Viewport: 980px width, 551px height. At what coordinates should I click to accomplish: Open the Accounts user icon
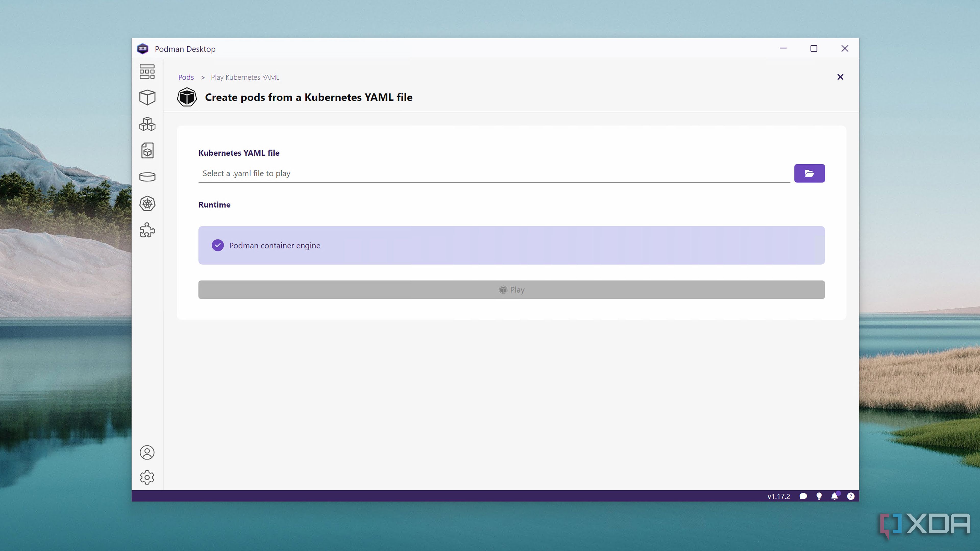click(x=147, y=453)
